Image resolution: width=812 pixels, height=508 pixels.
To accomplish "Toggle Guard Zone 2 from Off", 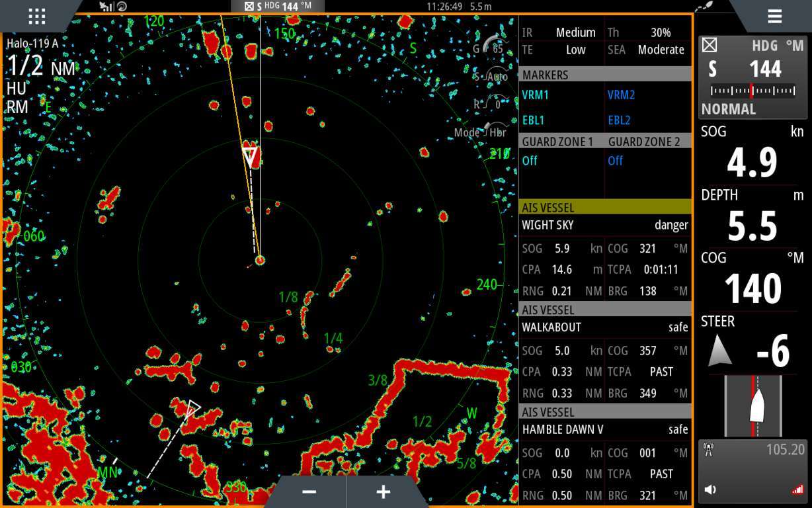I will click(615, 160).
